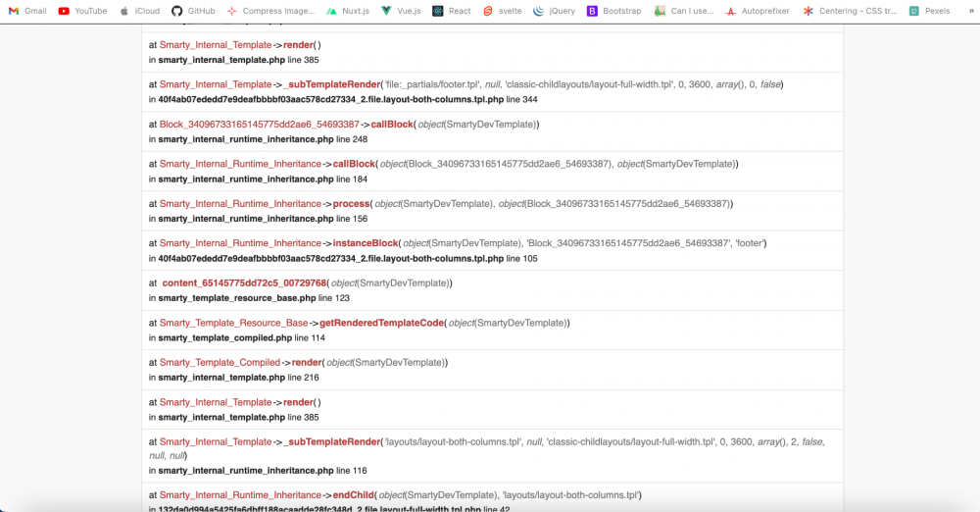Click 'smarty_template_resource_base.php line 123'
Screen dimensions: 980x512
point(254,298)
